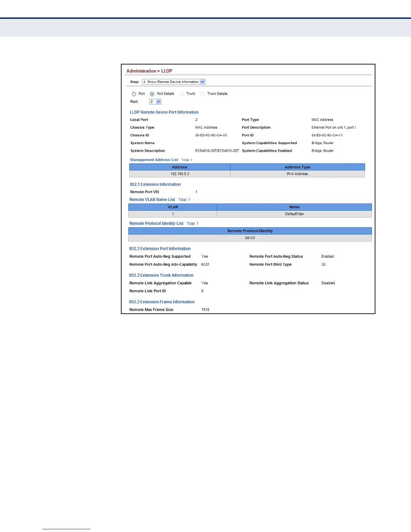The width and height of the screenshot is (411, 532).
Task: Click the Port ID value 00-E0-0C-9C-CA-11
Action: tap(327, 135)
